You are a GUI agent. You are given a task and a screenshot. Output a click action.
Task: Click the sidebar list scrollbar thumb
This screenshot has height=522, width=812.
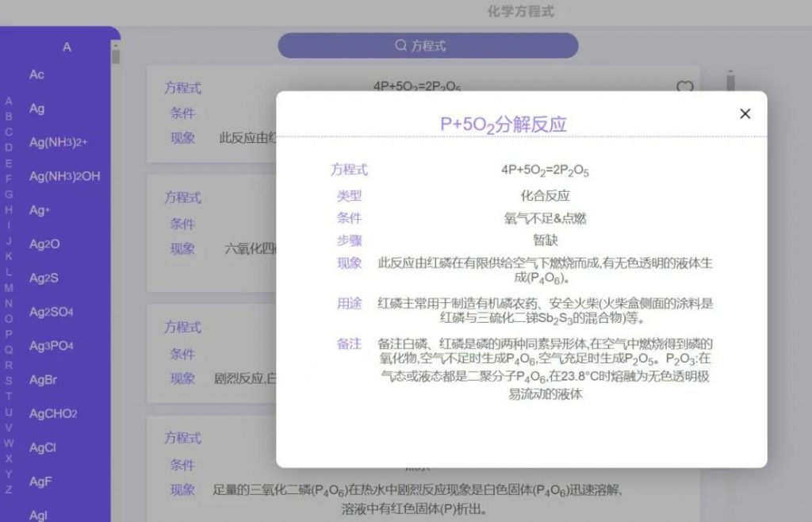(x=116, y=56)
